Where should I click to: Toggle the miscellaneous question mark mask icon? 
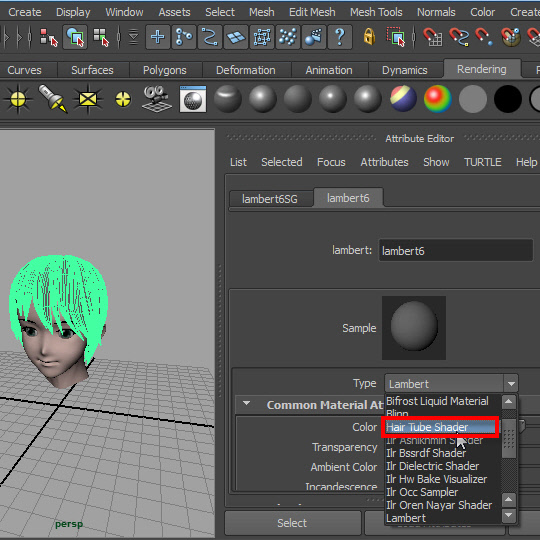(340, 37)
